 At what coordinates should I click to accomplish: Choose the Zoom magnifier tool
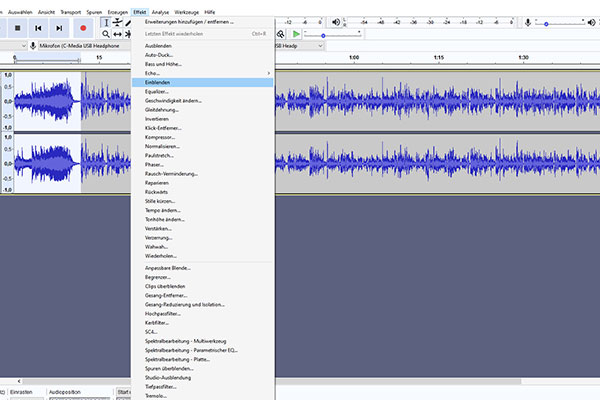click(106, 34)
